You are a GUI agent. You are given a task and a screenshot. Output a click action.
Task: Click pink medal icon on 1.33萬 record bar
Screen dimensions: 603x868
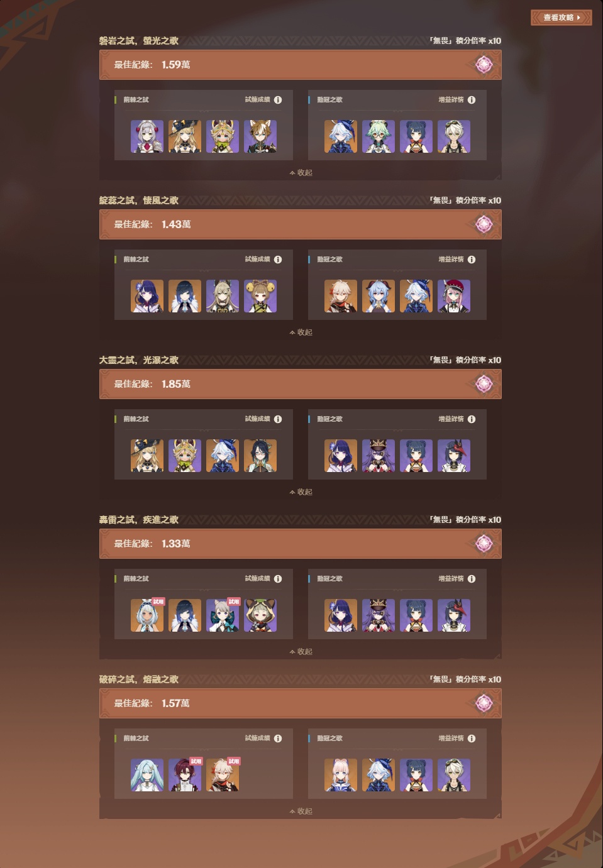coord(484,544)
